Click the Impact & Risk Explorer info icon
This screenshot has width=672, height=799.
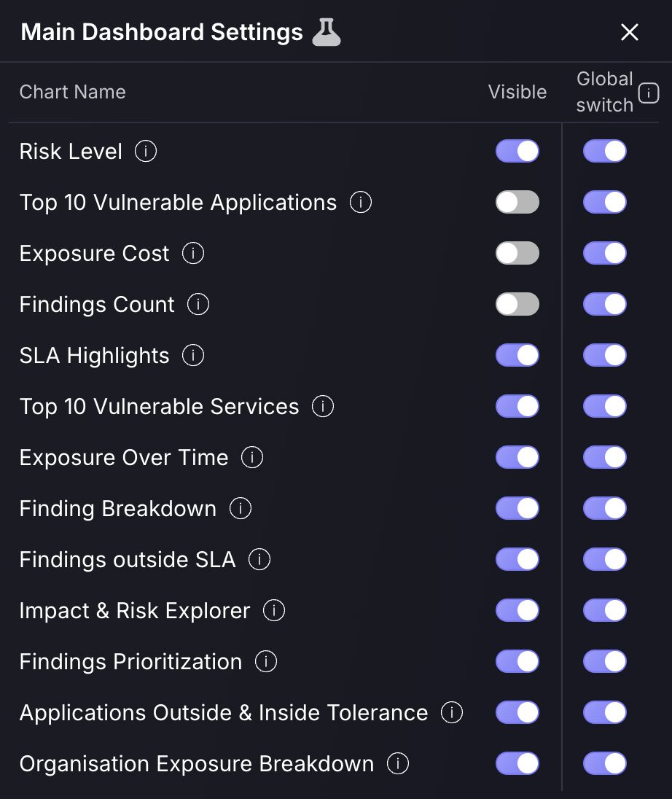[274, 610]
